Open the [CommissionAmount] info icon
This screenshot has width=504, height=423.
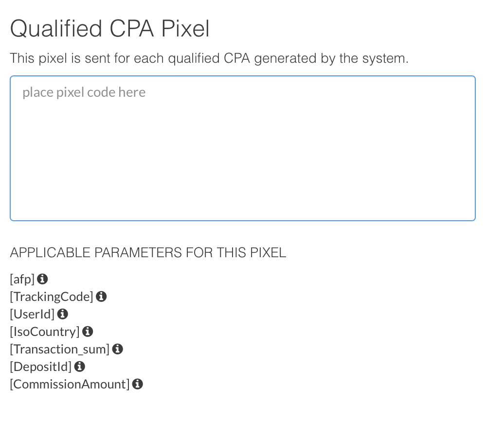(x=137, y=384)
